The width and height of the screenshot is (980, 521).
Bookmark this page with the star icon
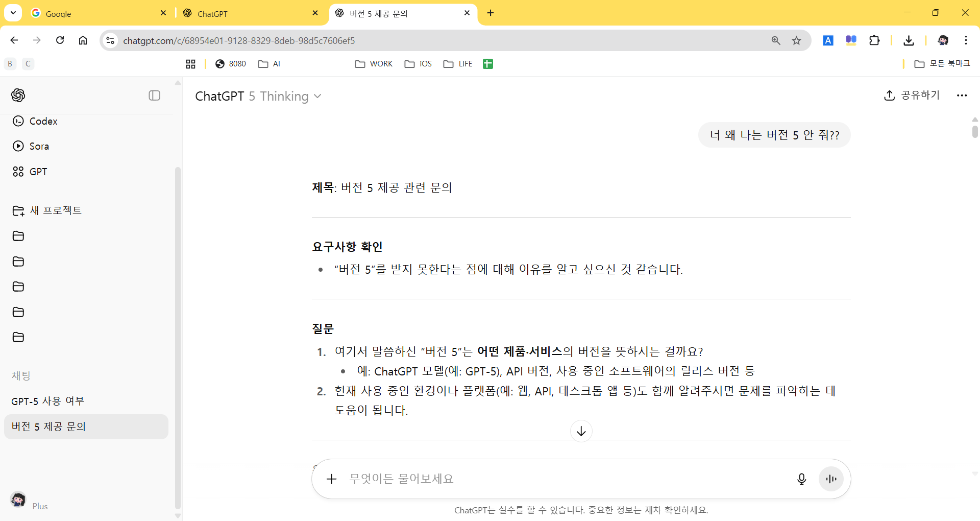796,40
